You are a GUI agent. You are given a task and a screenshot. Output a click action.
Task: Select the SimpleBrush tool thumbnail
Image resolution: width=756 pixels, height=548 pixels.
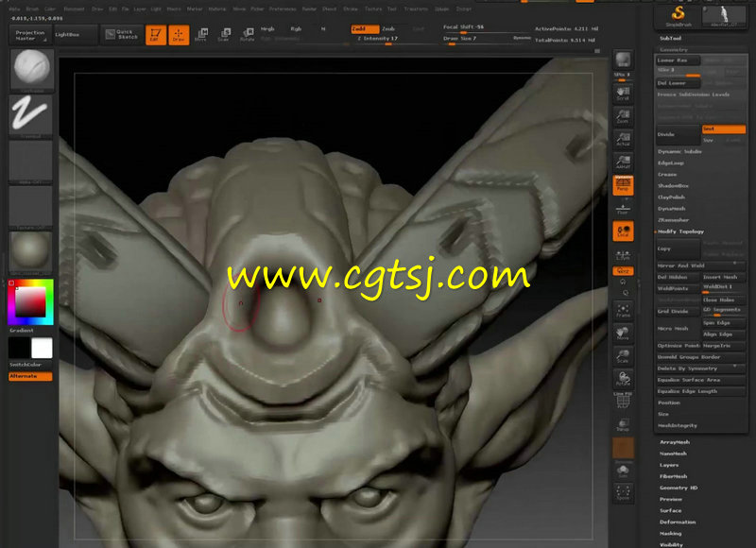click(x=678, y=16)
